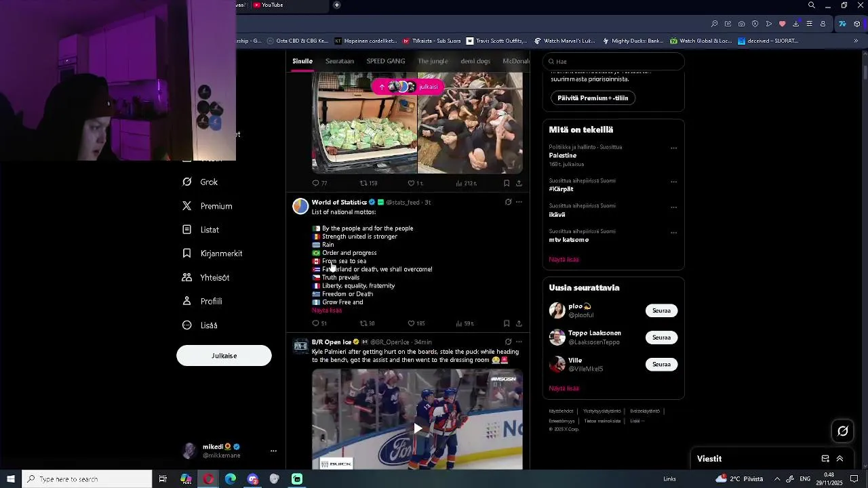This screenshot has height=488, width=868.
Task: Click the pink new posts julkaisi pill
Action: click(408, 87)
